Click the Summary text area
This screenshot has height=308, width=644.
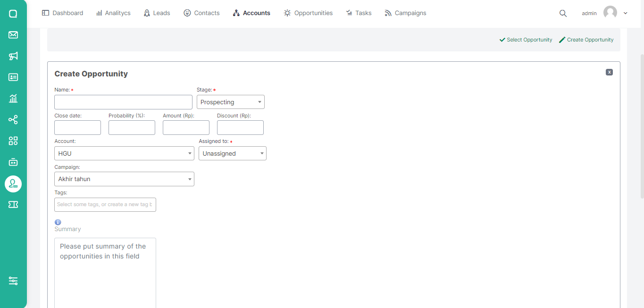(x=105, y=273)
